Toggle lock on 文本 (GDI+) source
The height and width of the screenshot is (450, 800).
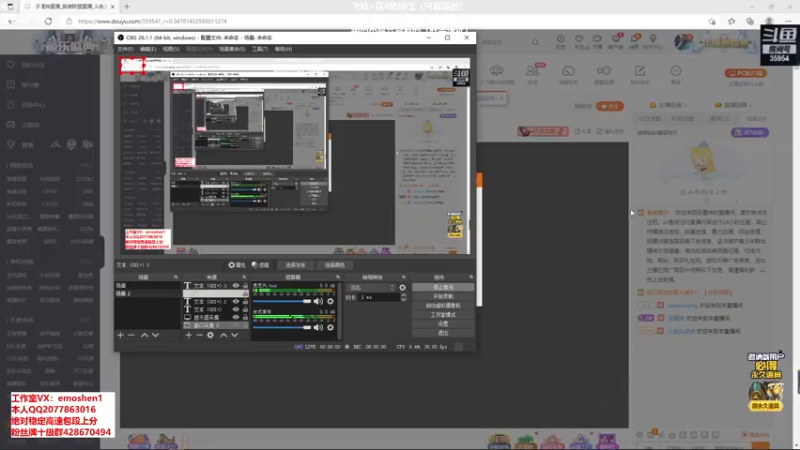tap(245, 309)
